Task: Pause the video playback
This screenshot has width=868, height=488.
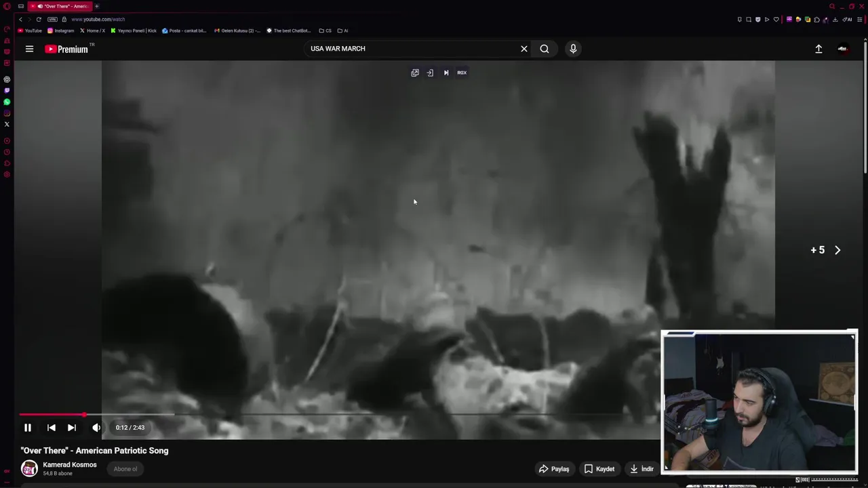Action: (x=28, y=428)
